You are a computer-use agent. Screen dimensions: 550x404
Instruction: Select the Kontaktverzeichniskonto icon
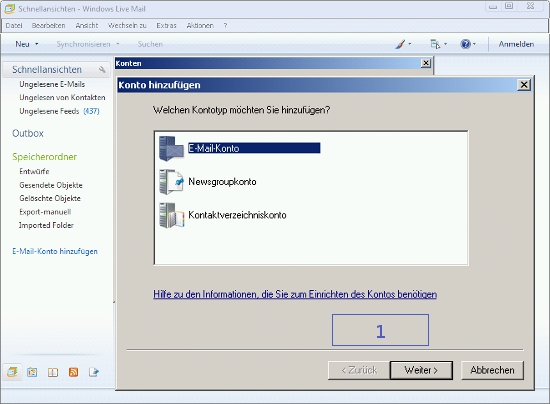click(171, 215)
